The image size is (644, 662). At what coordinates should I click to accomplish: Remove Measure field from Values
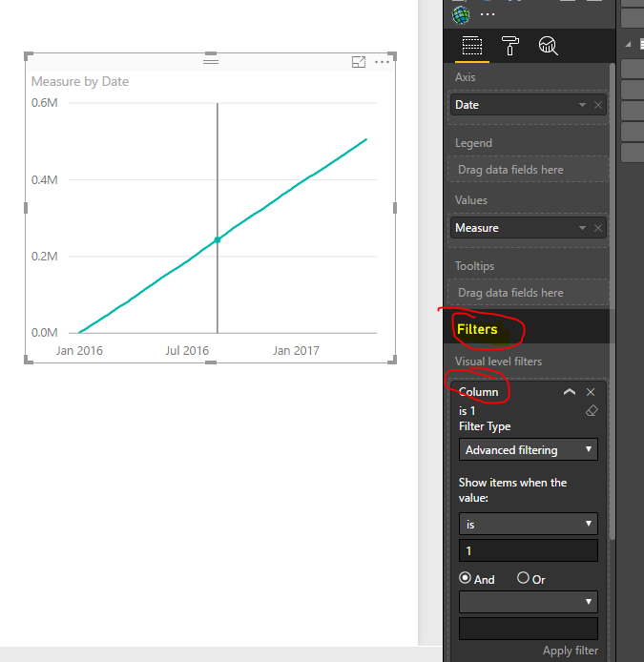click(598, 228)
